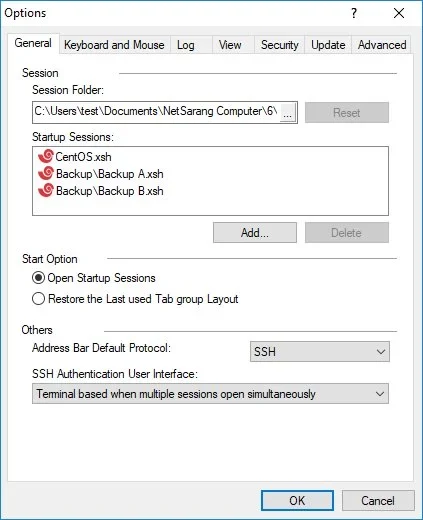Click the Add... button
The width and height of the screenshot is (423, 520).
pyautogui.click(x=255, y=233)
